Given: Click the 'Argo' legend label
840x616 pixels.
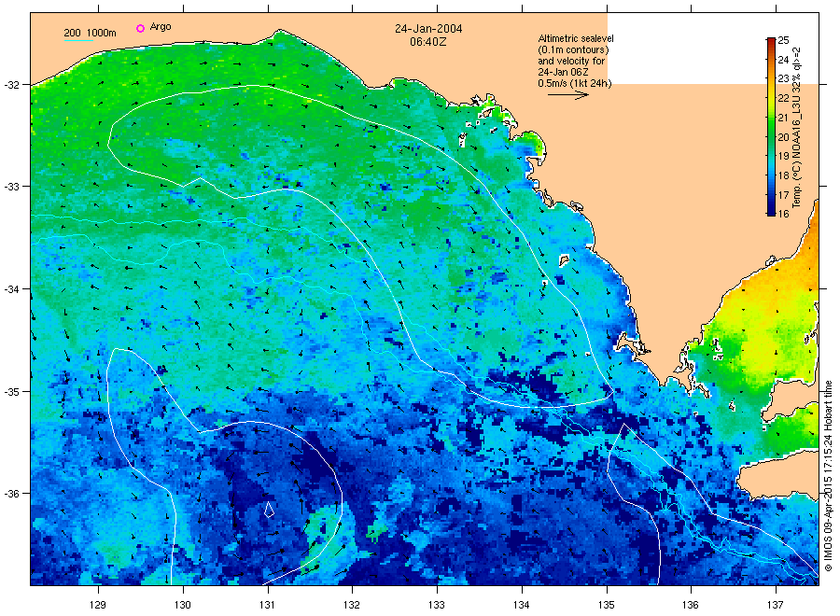Looking at the screenshot, I should pos(161,27).
